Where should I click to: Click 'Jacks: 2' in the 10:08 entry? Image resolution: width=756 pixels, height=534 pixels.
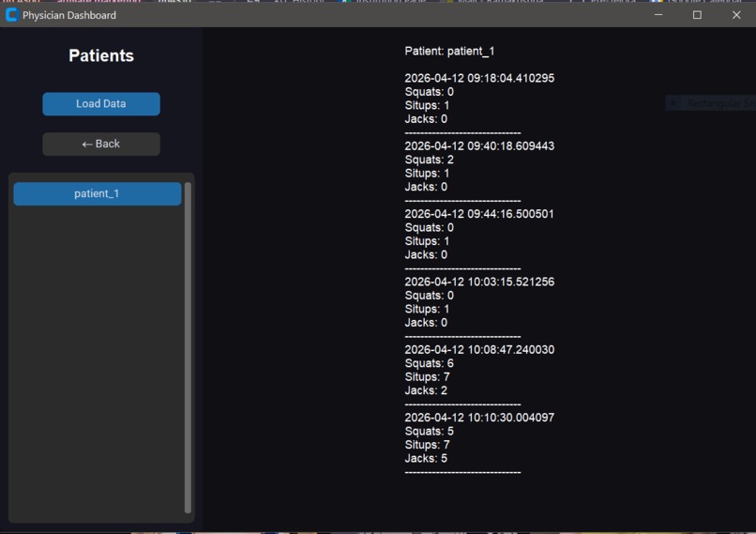click(x=426, y=390)
